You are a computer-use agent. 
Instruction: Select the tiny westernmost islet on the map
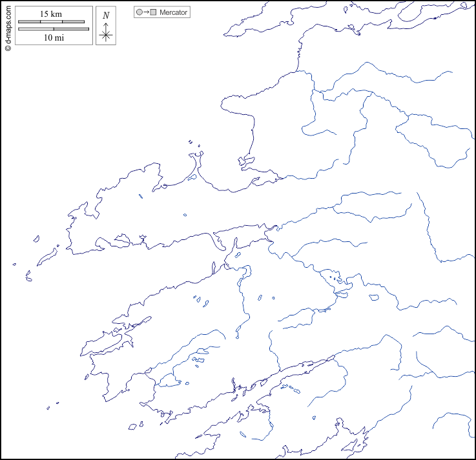point(14,264)
